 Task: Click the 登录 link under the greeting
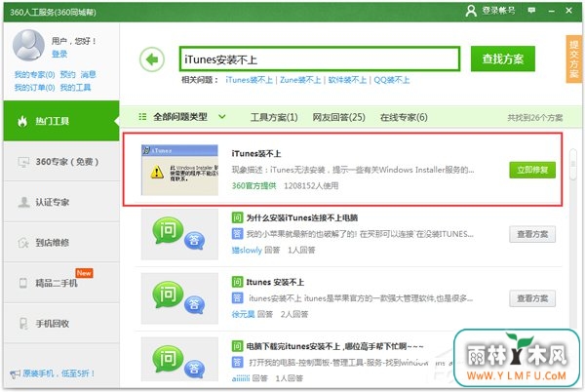click(59, 54)
